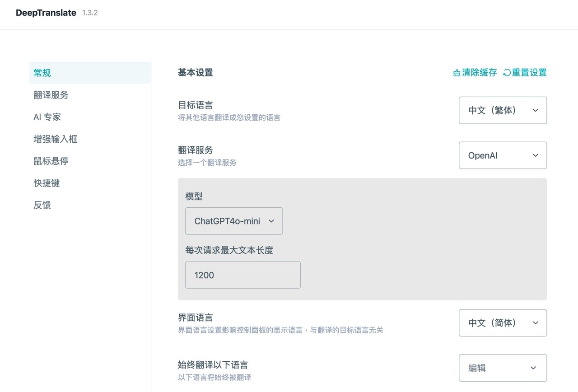Click the max text length field 1200
Image resolution: width=578 pixels, height=392 pixels.
(243, 275)
